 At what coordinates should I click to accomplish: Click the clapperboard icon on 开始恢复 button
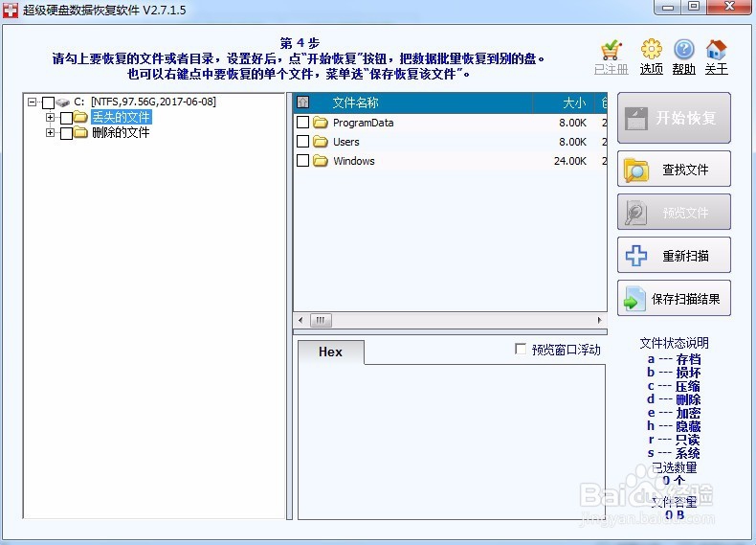pyautogui.click(x=636, y=119)
